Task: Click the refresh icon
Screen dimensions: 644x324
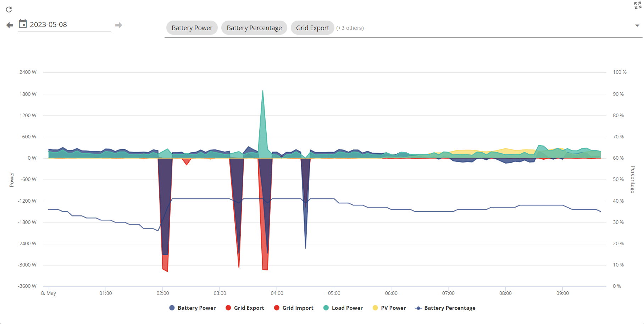Action: [x=9, y=10]
